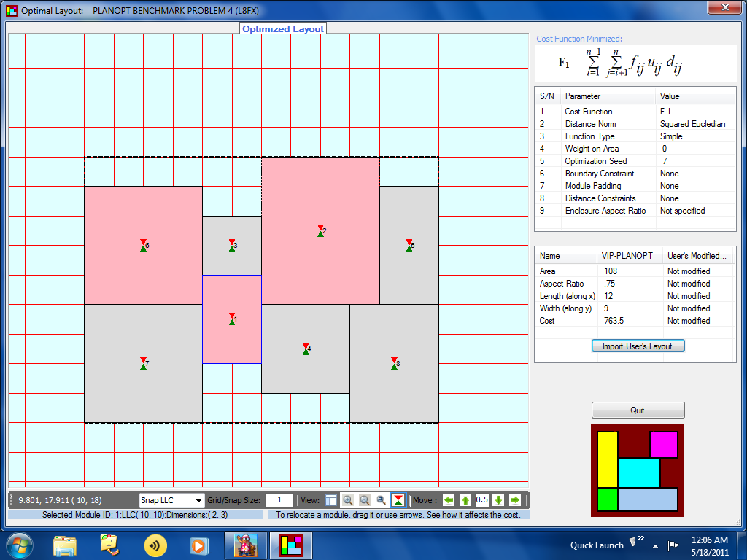747x560 pixels.
Task: Move module right with green arrow
Action: click(514, 500)
